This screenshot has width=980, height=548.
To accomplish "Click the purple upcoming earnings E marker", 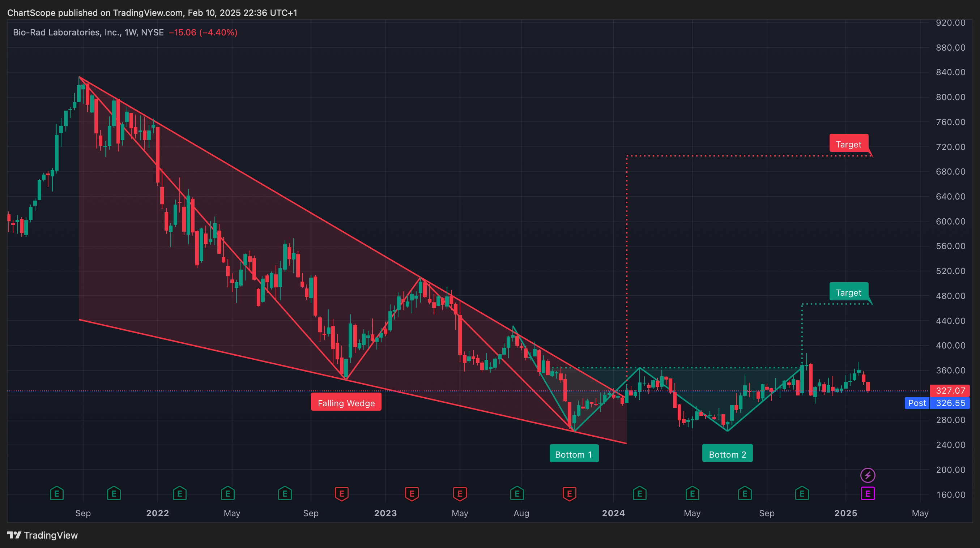I will (x=868, y=494).
